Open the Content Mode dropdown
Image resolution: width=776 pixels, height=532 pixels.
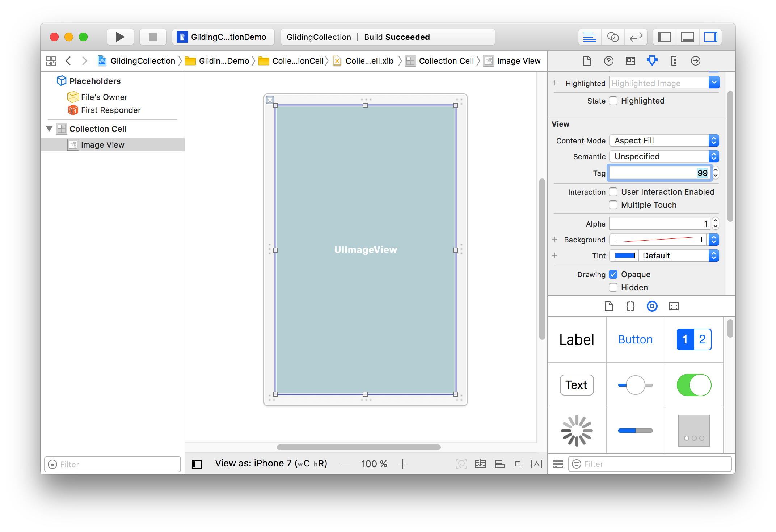click(664, 140)
